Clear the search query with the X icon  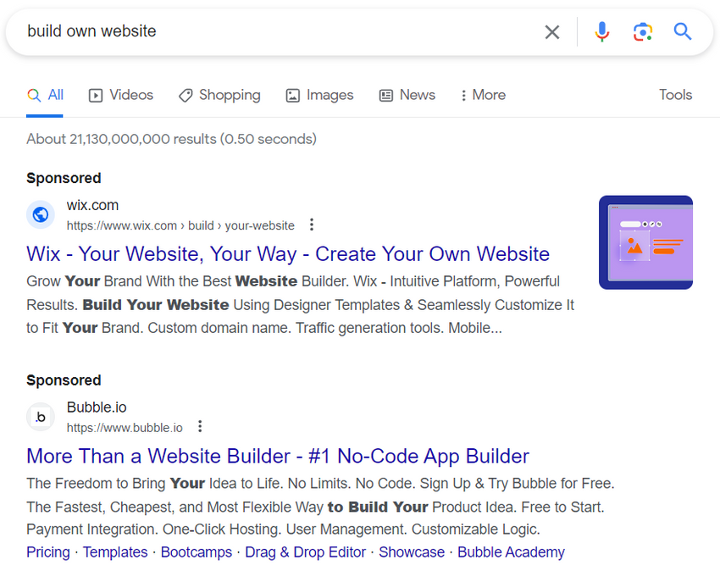(552, 31)
